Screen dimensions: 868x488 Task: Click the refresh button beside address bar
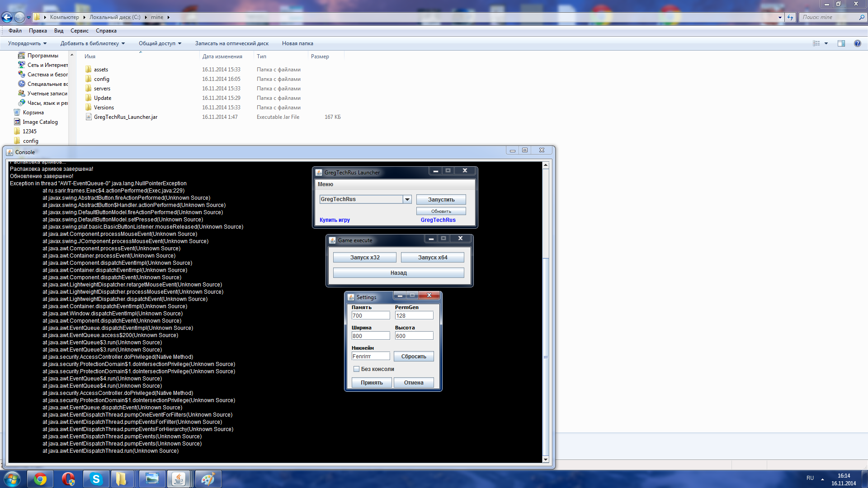pyautogui.click(x=790, y=17)
